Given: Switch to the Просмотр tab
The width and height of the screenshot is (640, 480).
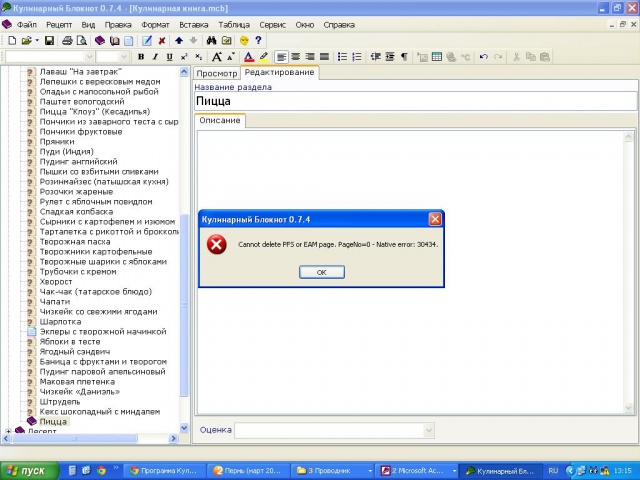Looking at the screenshot, I should click(x=217, y=73).
